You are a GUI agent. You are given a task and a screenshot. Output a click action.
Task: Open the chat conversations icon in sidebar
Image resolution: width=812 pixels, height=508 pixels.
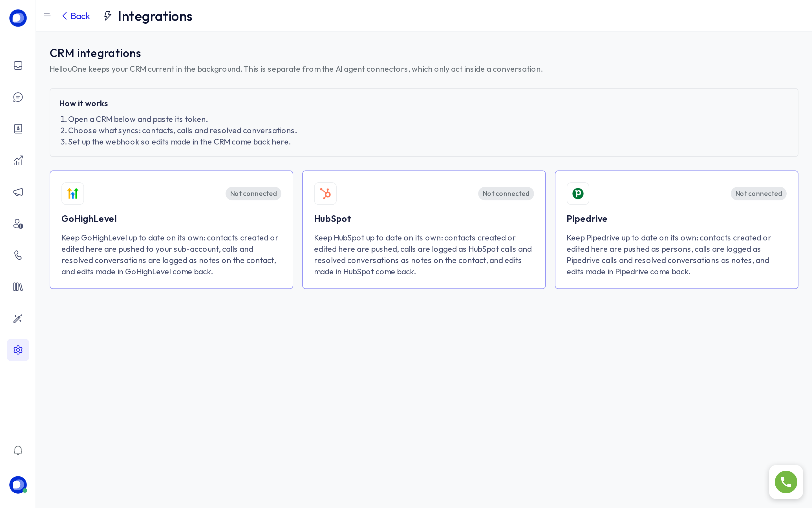(x=18, y=97)
